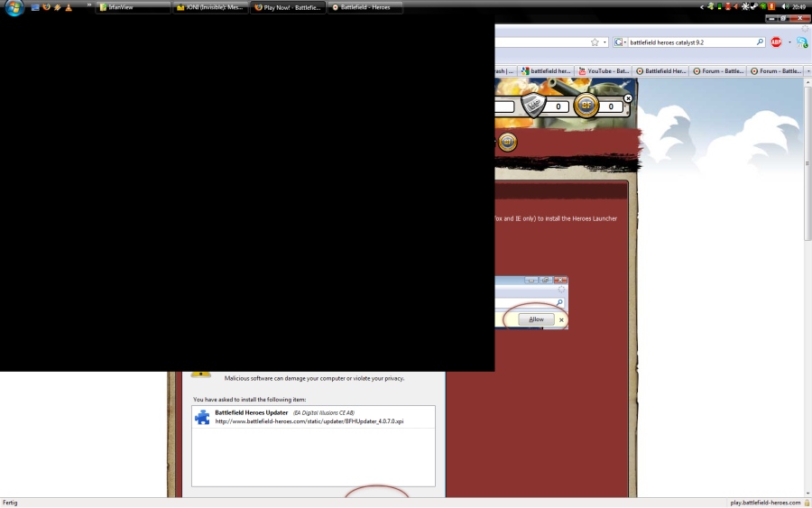Switch to Play Now! - Battlefield taskbar button
This screenshot has width=812, height=508.
tap(288, 7)
